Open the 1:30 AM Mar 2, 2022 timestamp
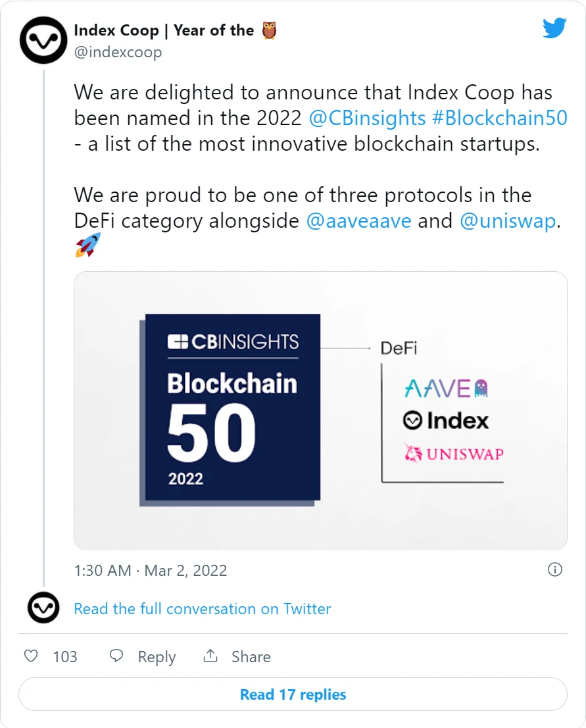Image resolution: width=586 pixels, height=728 pixels. point(151,570)
